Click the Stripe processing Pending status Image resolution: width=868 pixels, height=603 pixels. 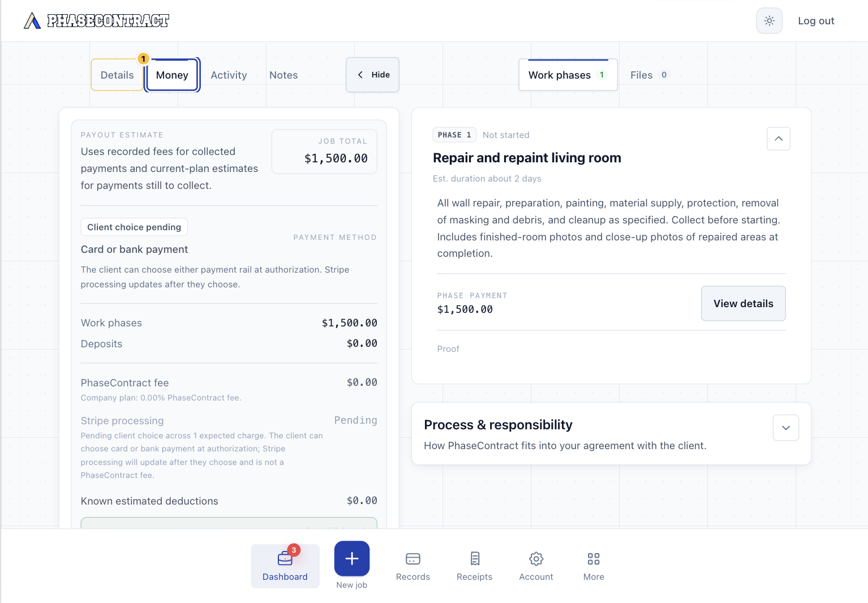(355, 420)
